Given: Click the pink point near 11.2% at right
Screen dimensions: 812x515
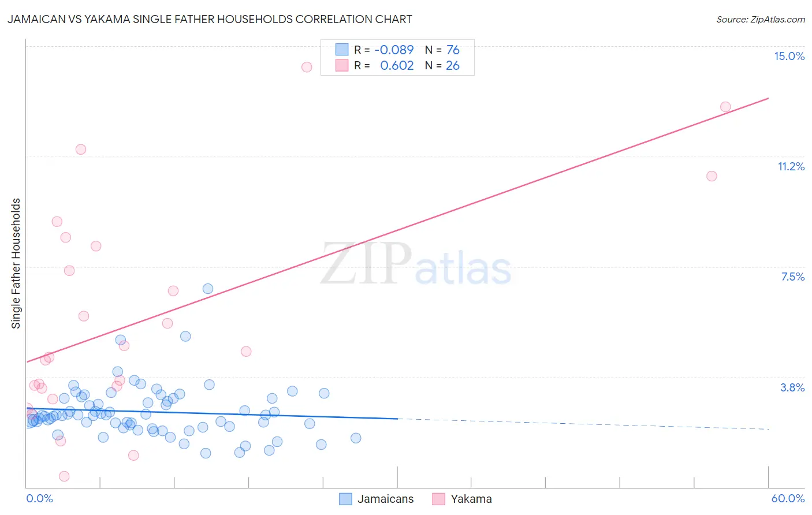Looking at the screenshot, I should (712, 176).
